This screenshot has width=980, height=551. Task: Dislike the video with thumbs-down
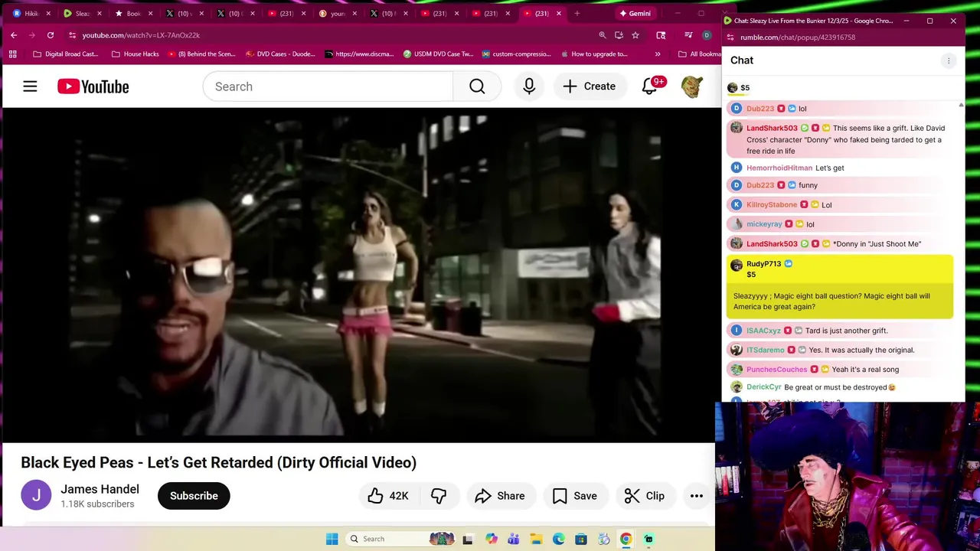click(439, 496)
